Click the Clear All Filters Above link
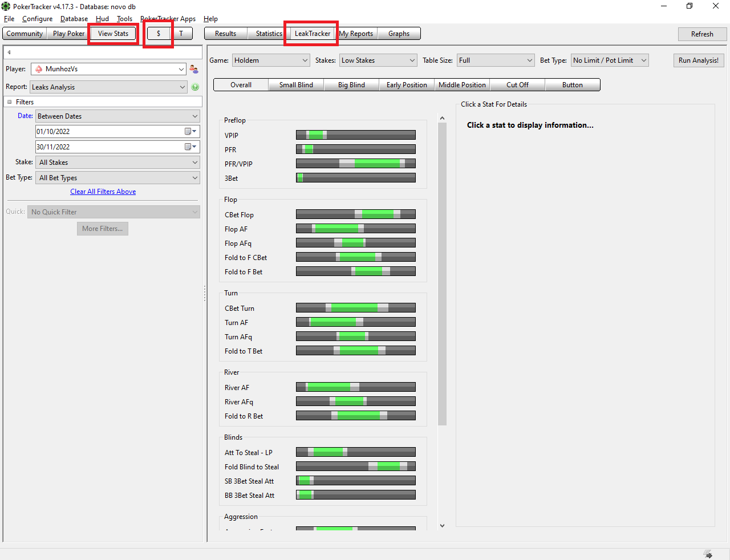 tap(103, 192)
